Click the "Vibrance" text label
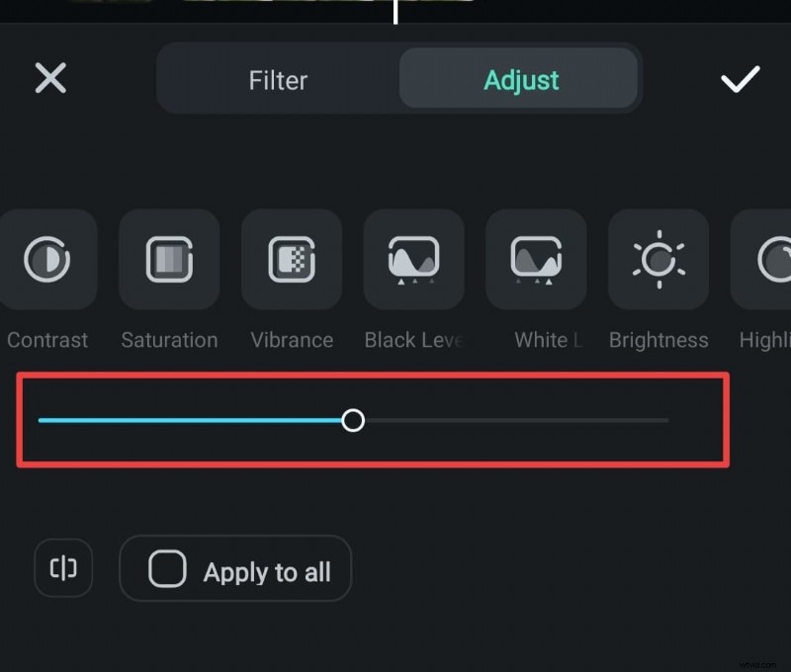Viewport: 791px width, 672px height. tap(292, 340)
